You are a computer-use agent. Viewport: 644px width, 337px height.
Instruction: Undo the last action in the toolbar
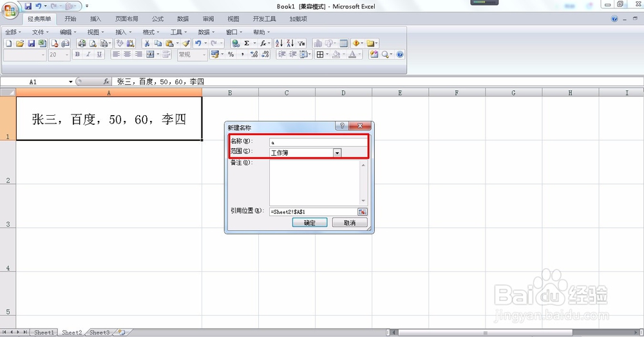198,43
